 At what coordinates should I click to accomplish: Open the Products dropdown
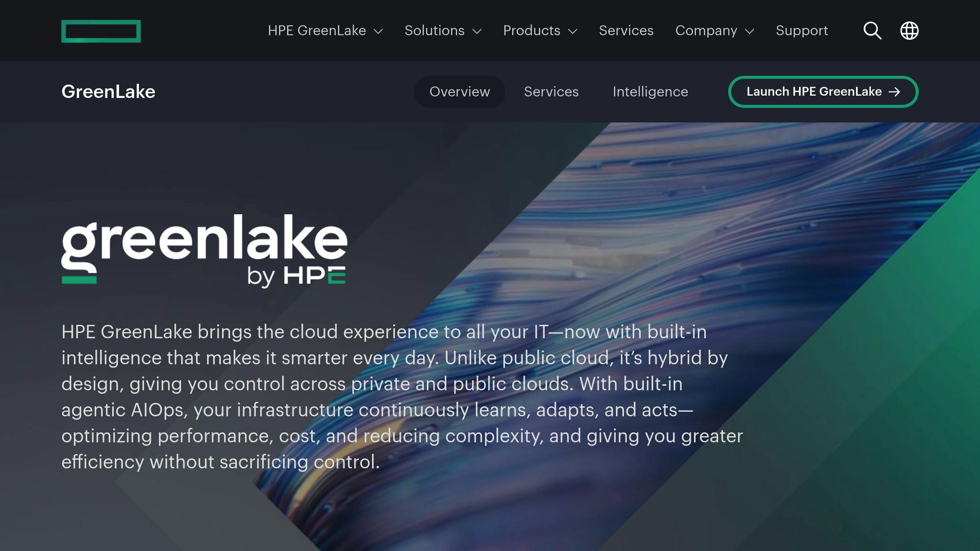tap(540, 31)
